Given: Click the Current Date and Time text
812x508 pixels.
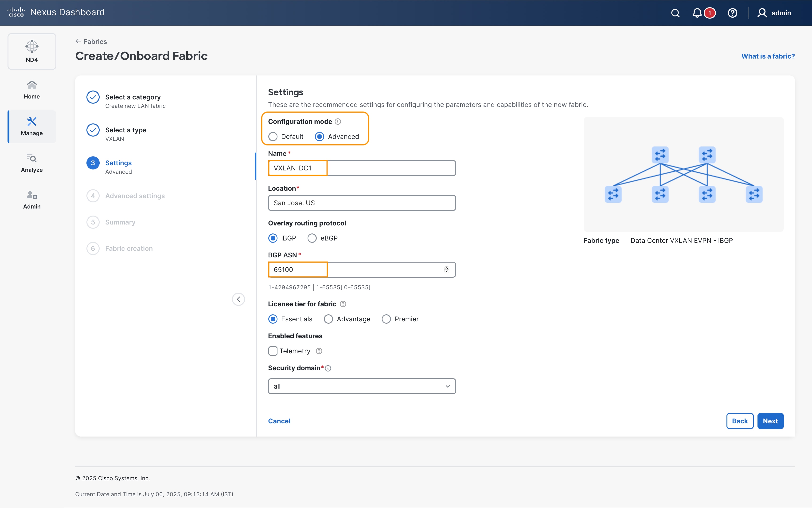Looking at the screenshot, I should (154, 494).
